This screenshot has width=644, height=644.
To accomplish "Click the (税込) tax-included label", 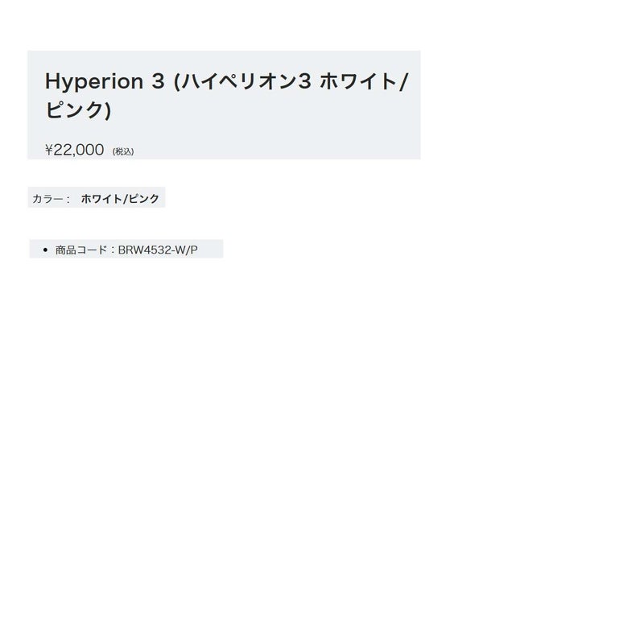I will [x=123, y=151].
